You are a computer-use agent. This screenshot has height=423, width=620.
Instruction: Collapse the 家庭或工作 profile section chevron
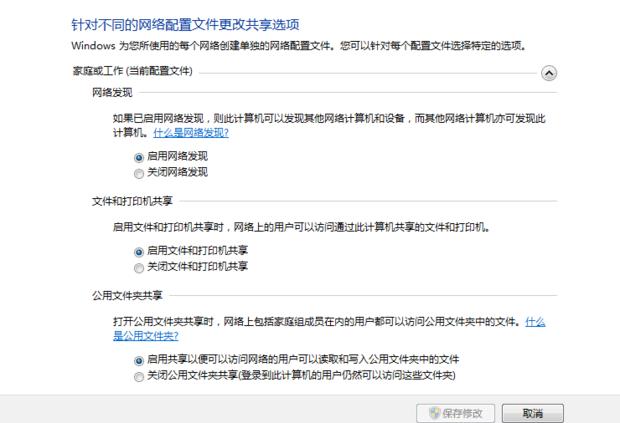pos(548,73)
